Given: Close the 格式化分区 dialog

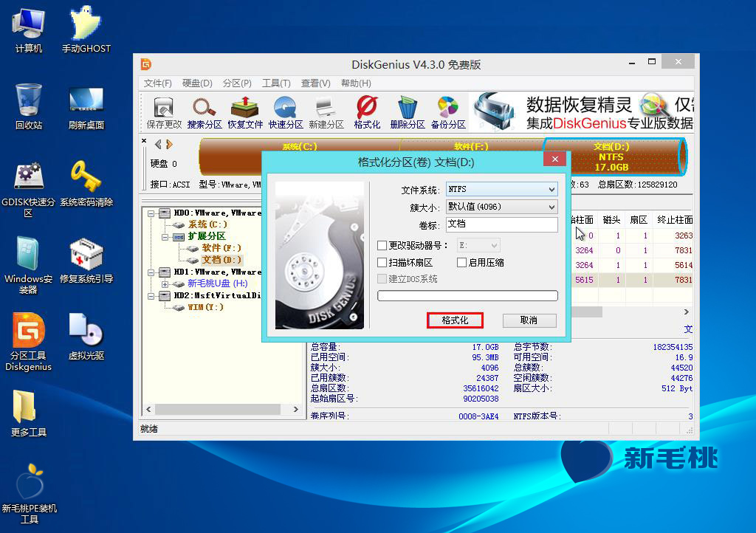Looking at the screenshot, I should tap(555, 159).
